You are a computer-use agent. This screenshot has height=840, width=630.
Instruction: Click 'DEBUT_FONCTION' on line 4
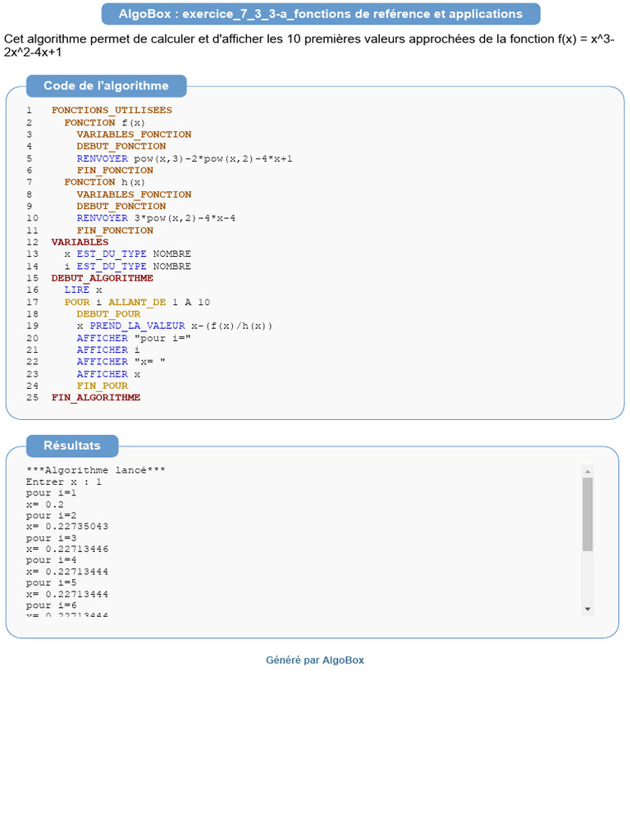click(121, 146)
